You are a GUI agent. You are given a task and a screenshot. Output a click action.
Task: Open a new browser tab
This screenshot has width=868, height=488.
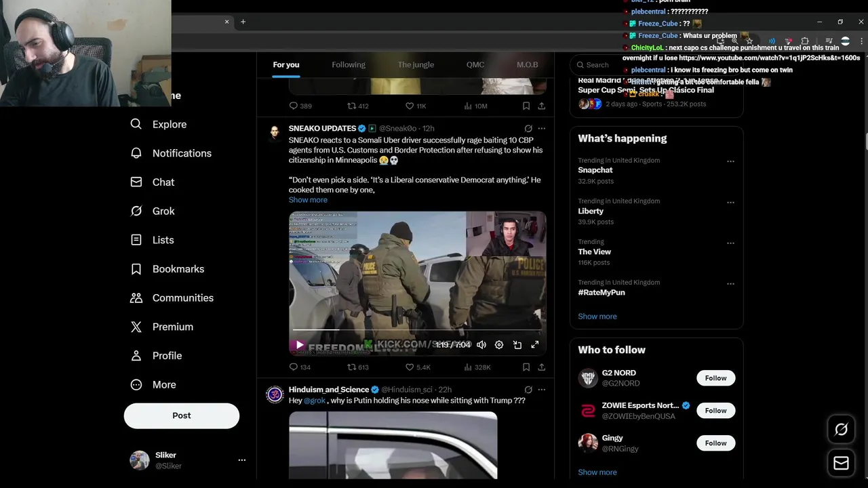click(x=243, y=22)
